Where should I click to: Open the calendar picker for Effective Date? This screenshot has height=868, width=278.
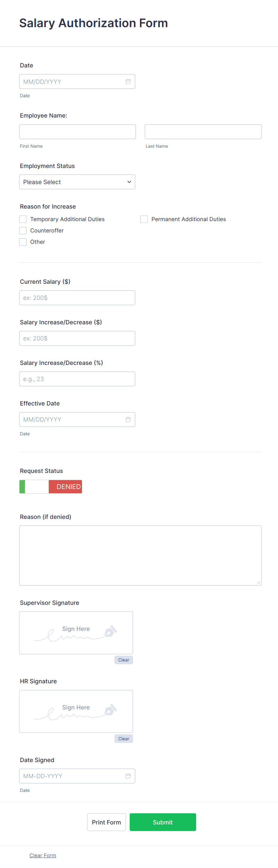(128, 419)
